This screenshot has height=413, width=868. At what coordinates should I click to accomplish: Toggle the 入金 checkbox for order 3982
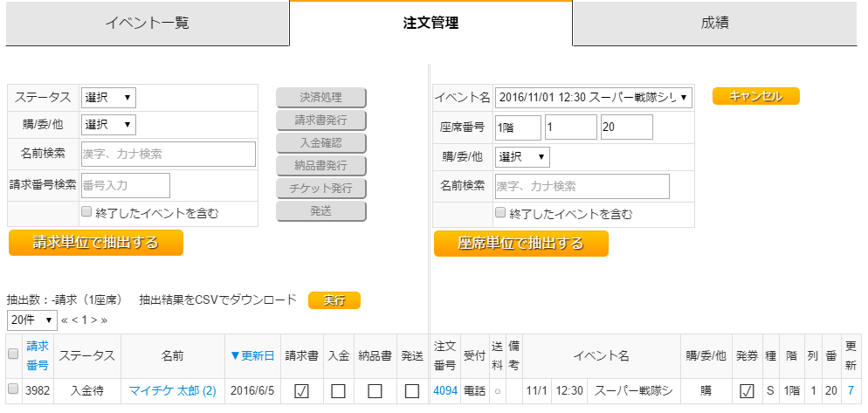click(337, 390)
